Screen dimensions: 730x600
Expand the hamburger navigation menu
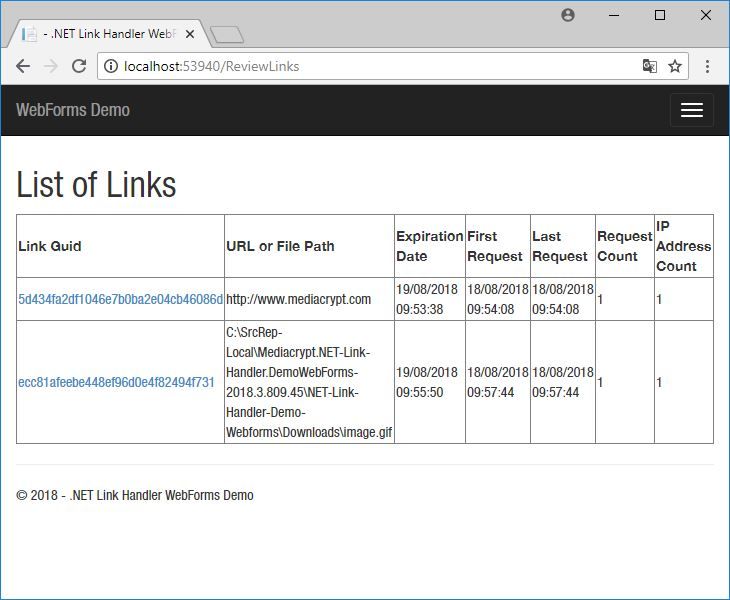click(691, 110)
